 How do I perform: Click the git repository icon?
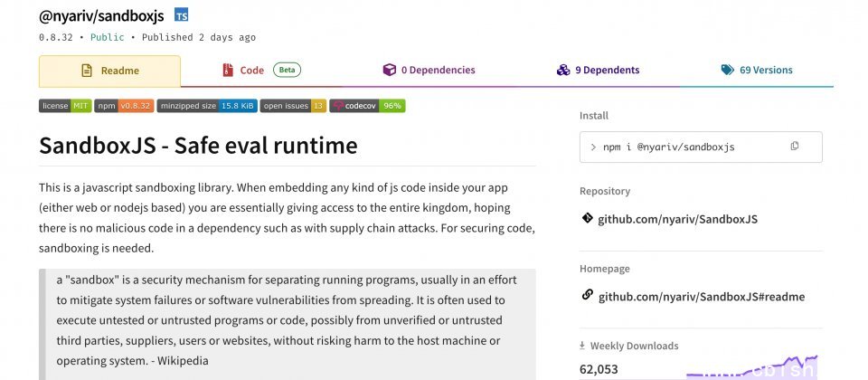[x=587, y=219]
